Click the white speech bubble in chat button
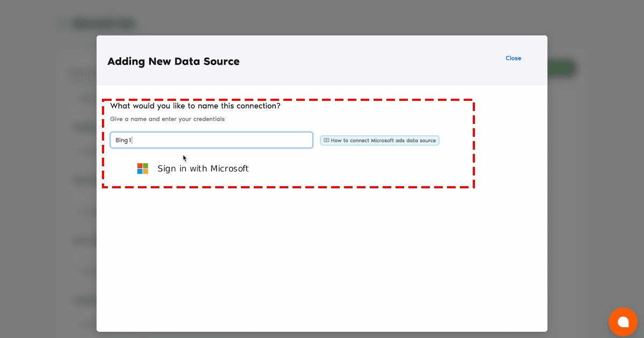This screenshot has height=338, width=644. [x=623, y=322]
